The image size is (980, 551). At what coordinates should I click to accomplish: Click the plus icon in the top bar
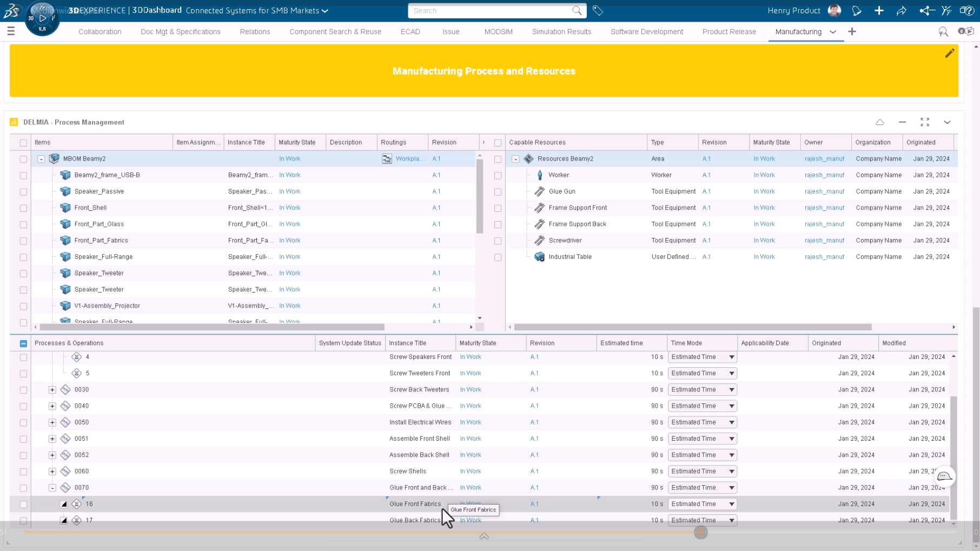pyautogui.click(x=879, y=11)
